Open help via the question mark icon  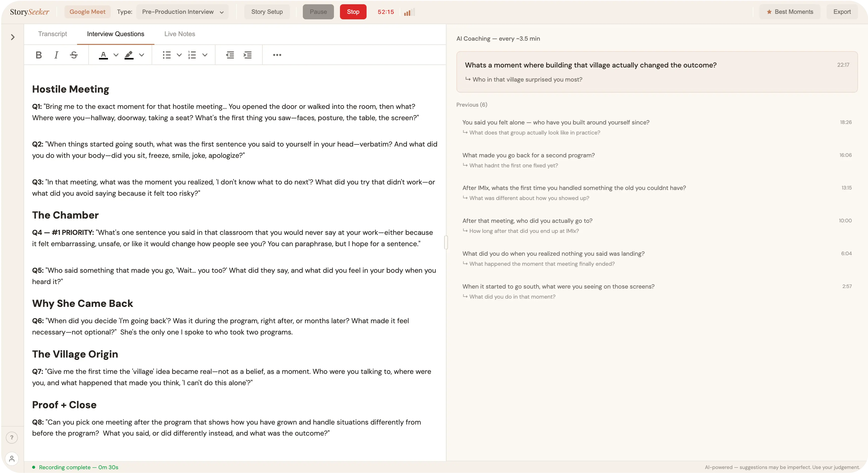(12, 437)
